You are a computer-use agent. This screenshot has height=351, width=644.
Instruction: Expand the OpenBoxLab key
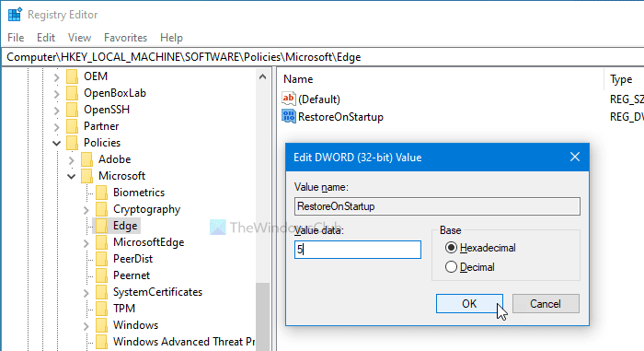pyautogui.click(x=57, y=94)
